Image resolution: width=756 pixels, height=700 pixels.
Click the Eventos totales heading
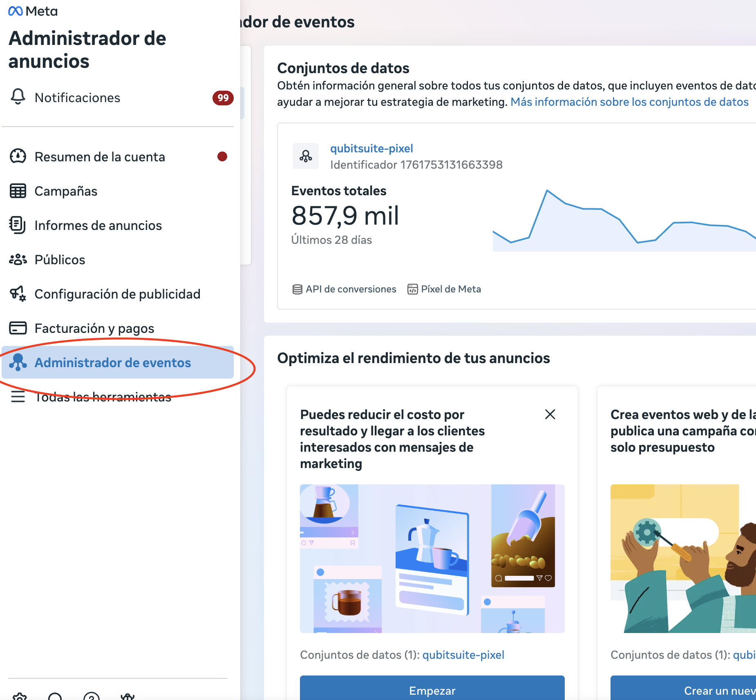tap(339, 191)
